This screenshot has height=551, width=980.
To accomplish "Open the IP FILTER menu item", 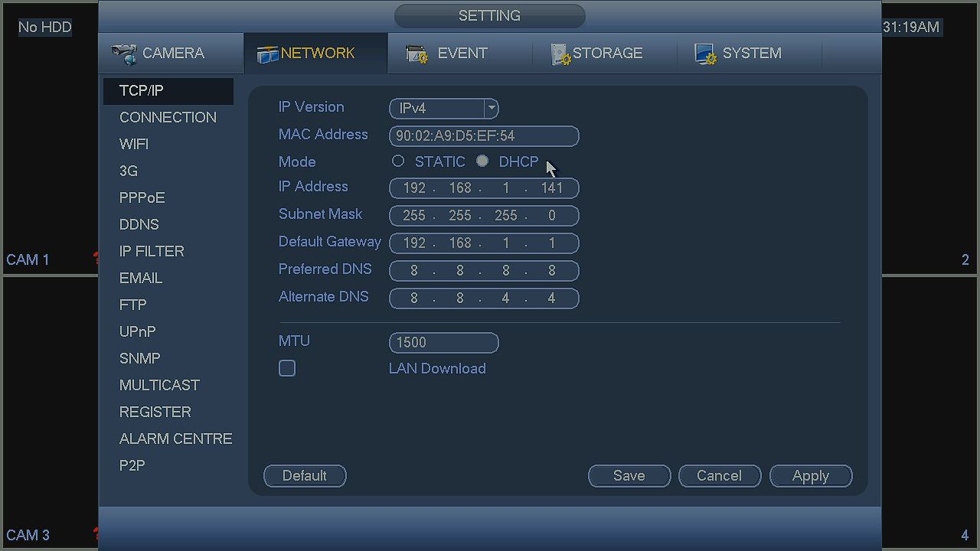I will click(x=152, y=251).
